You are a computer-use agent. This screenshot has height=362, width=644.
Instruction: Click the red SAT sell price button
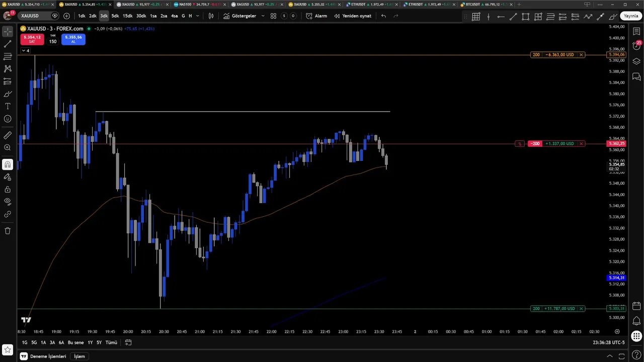click(32, 39)
